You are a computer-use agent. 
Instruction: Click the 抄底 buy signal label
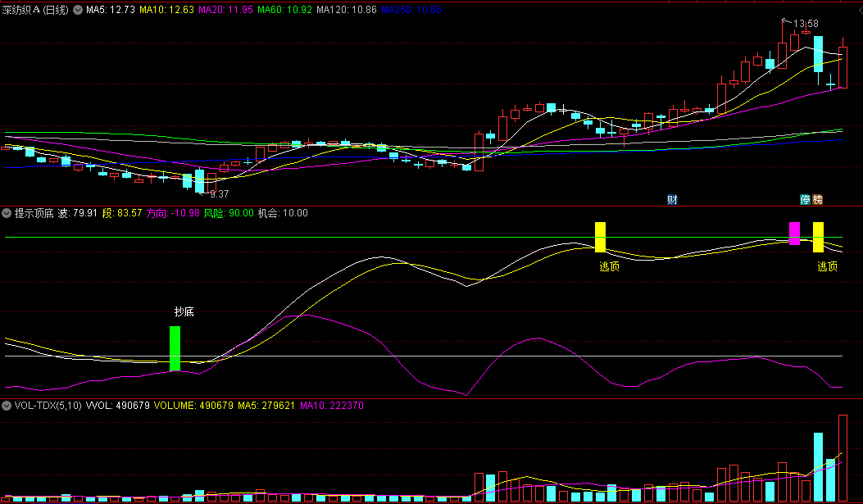[184, 312]
